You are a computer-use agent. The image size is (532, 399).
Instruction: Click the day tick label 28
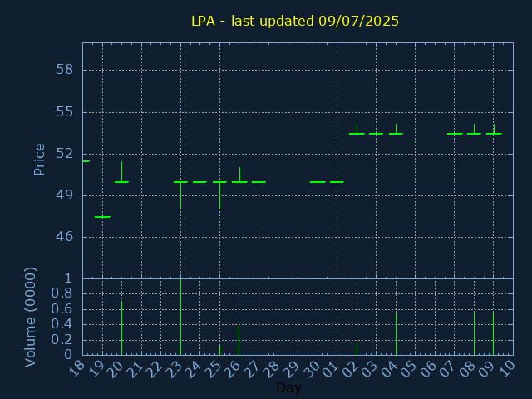coord(272,369)
